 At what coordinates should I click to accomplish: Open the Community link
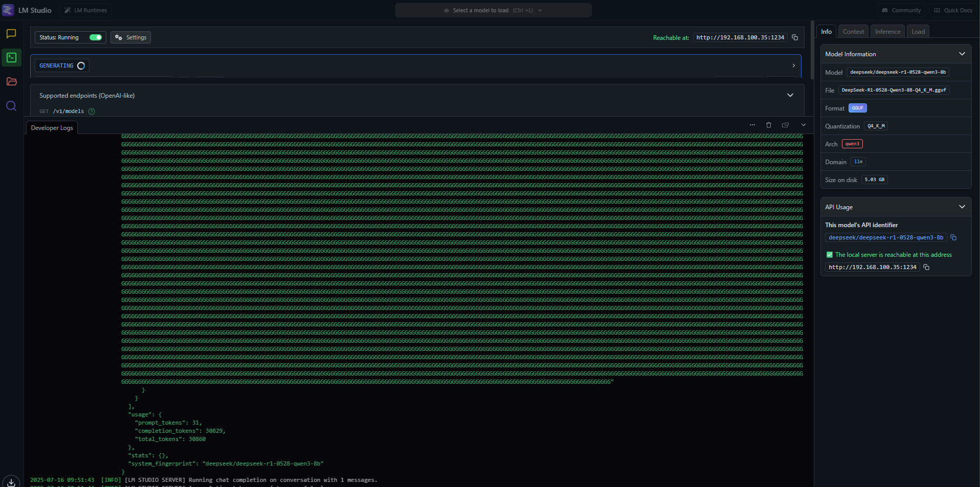tap(901, 10)
